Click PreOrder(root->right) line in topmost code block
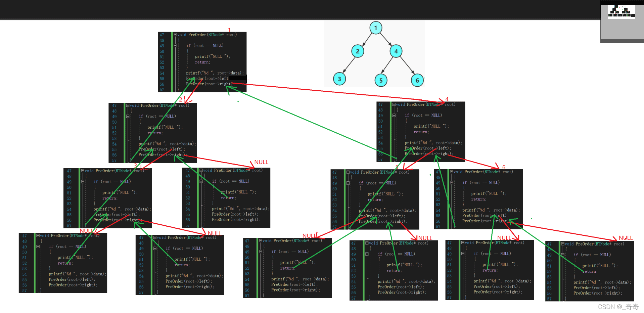Viewport: 644px width, 313px height. click(209, 84)
